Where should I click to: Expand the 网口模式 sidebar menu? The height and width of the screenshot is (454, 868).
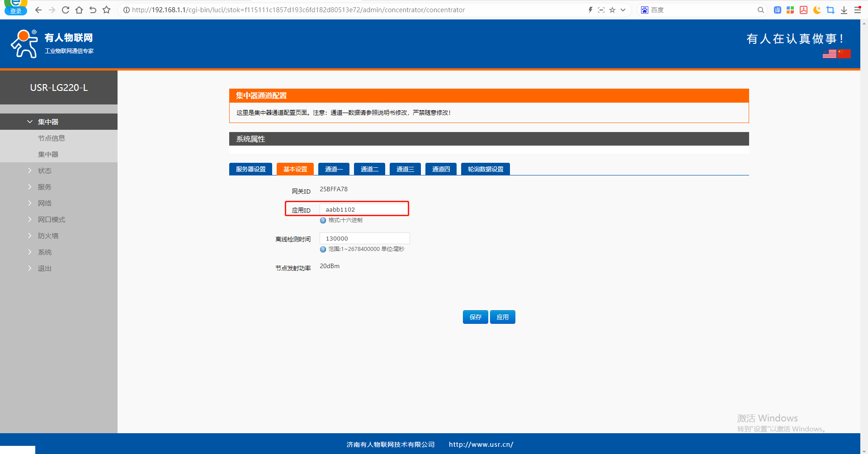coord(59,219)
